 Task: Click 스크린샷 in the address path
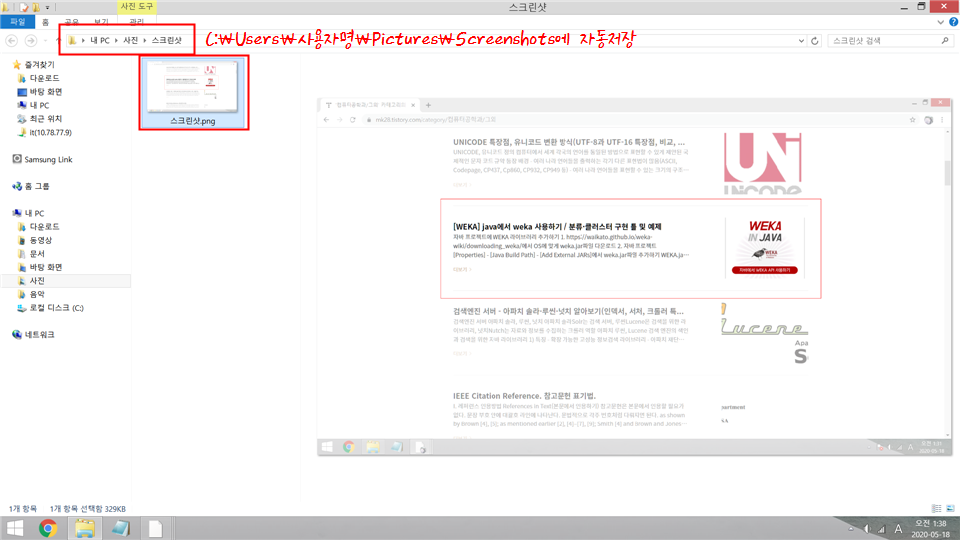click(167, 40)
